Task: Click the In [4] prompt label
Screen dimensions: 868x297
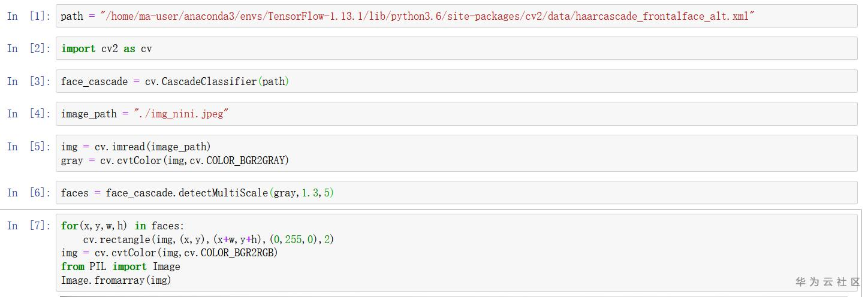Action: tap(29, 114)
